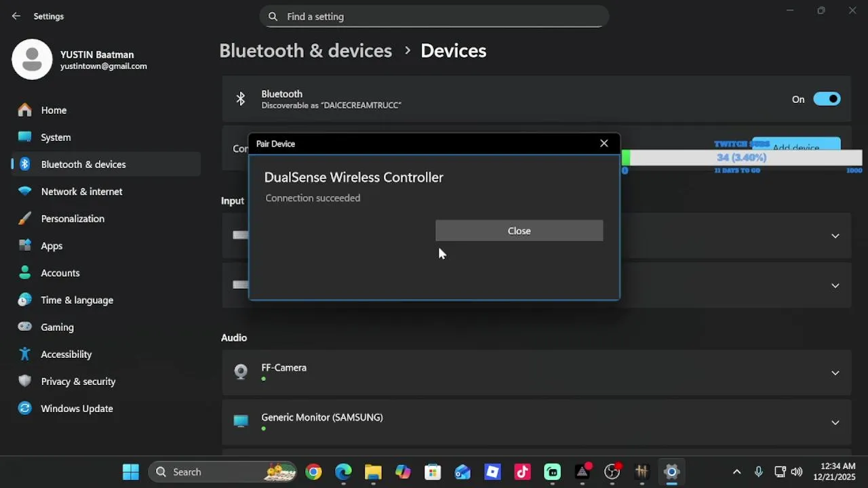Open Network & internet settings
Image resolution: width=868 pixels, height=488 pixels.
coord(106,191)
